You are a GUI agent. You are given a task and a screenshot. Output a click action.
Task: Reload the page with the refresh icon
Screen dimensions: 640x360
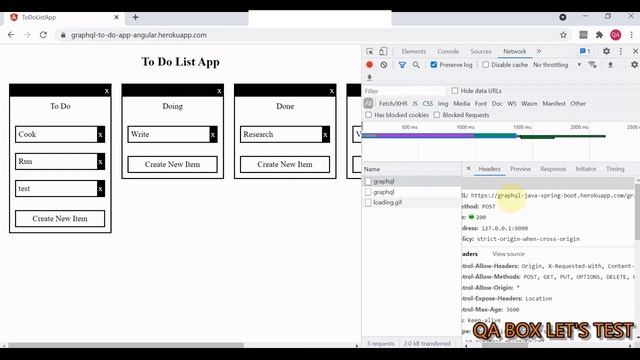[43, 35]
